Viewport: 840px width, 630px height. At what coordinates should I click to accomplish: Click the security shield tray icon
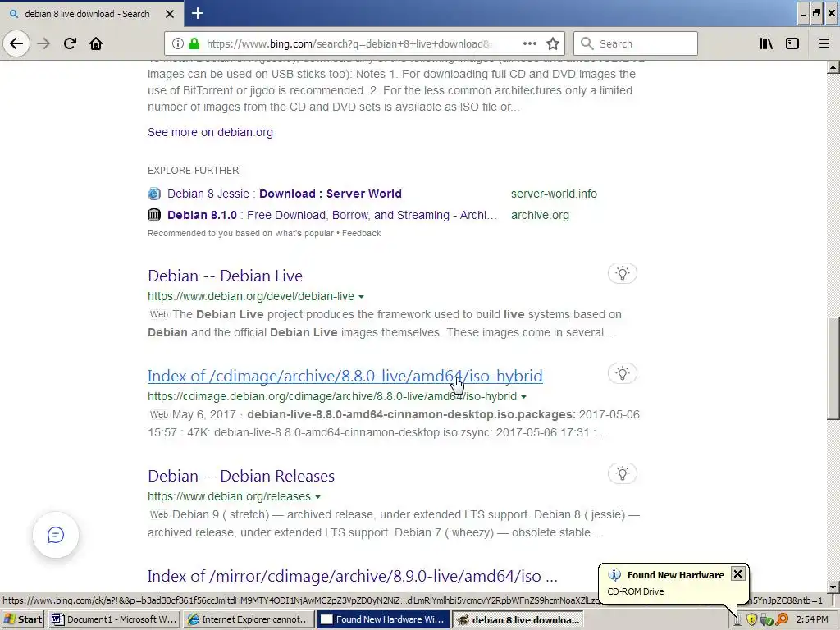pyautogui.click(x=751, y=619)
